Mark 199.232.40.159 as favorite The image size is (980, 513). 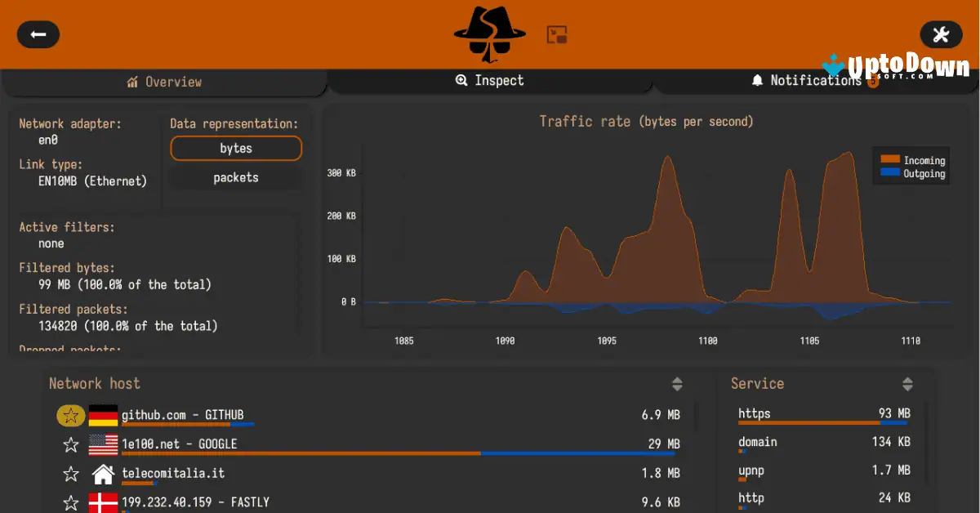point(70,502)
